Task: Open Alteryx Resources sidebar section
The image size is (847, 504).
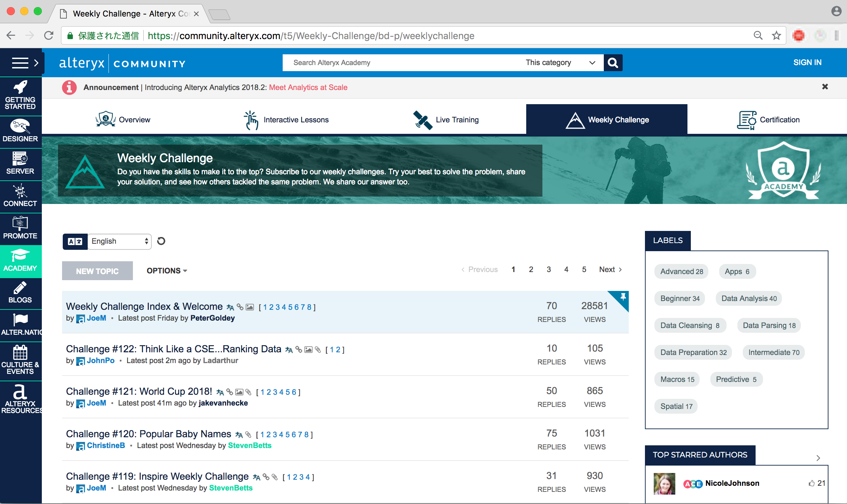Action: [20, 399]
